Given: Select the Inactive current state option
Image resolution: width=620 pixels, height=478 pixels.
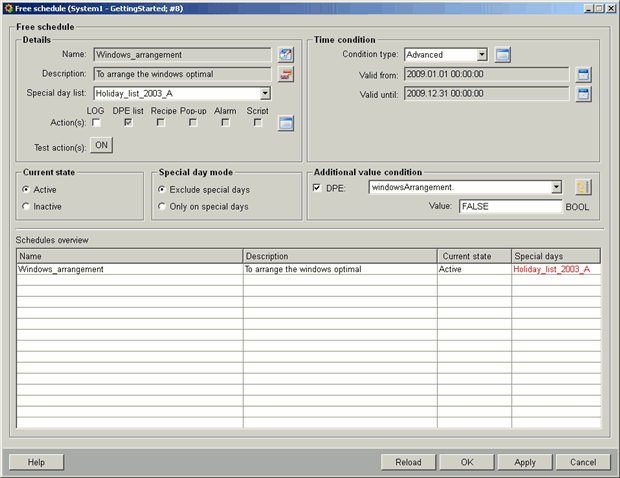Looking at the screenshot, I should pos(26,206).
